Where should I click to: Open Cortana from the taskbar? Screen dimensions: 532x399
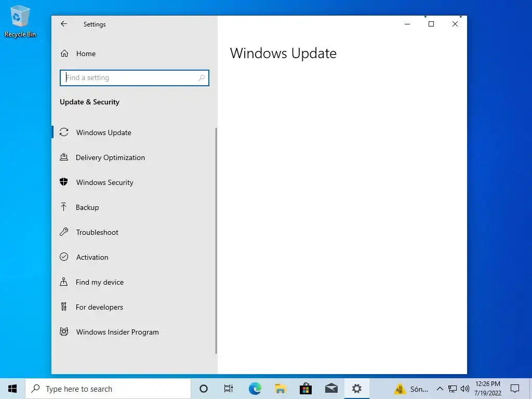click(x=204, y=389)
